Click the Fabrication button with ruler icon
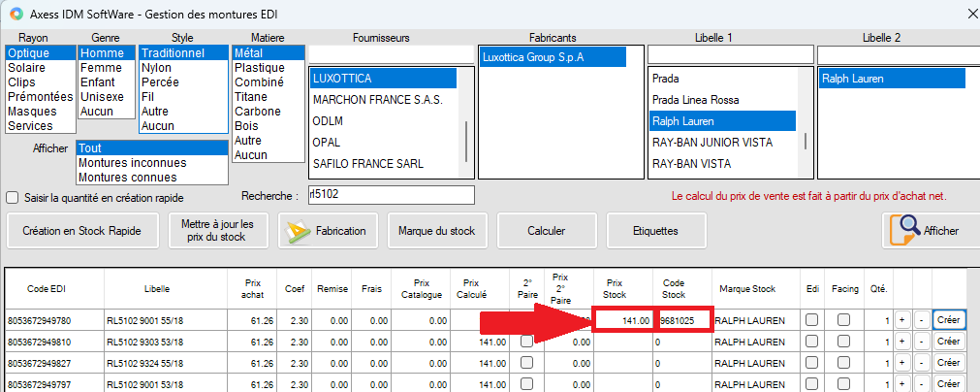This screenshot has height=392, width=980. (x=329, y=231)
